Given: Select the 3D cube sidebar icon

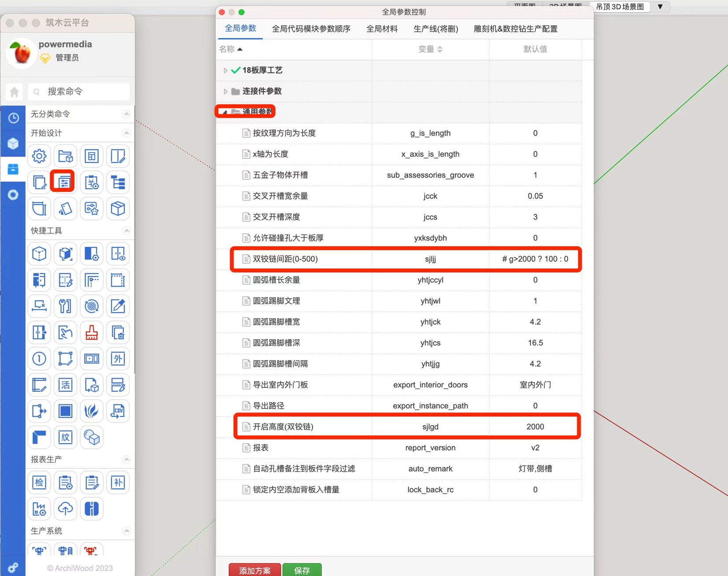Looking at the screenshot, I should (x=13, y=144).
